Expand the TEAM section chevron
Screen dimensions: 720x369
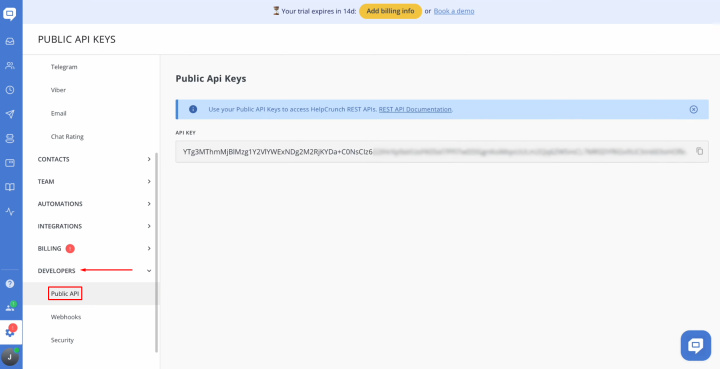pyautogui.click(x=149, y=182)
